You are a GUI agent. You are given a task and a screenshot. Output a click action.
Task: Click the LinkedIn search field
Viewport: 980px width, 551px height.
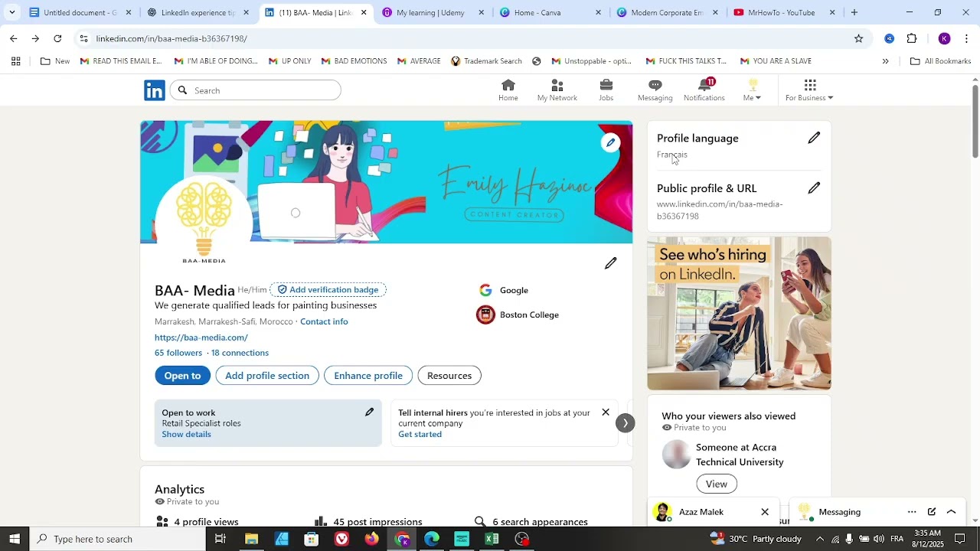(x=256, y=90)
